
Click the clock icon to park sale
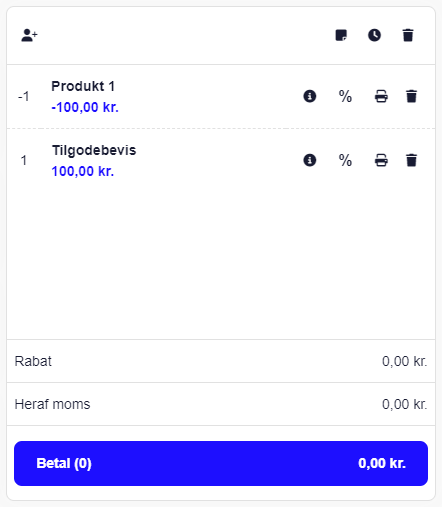click(374, 35)
